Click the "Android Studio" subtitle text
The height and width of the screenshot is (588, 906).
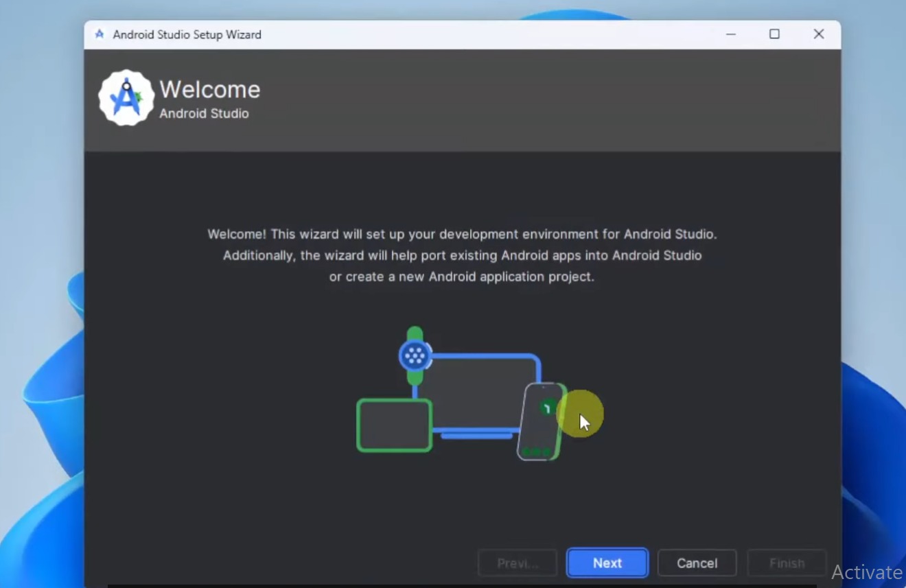click(x=204, y=114)
